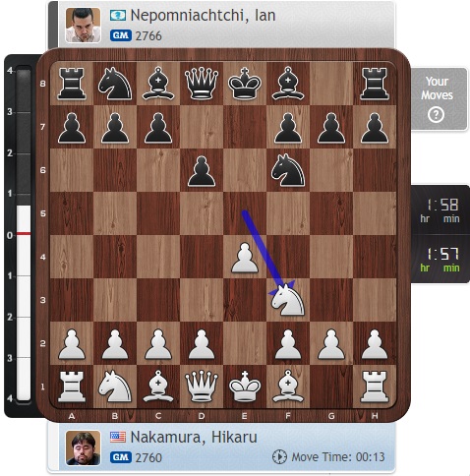Select the white pawn on e4

point(245,258)
